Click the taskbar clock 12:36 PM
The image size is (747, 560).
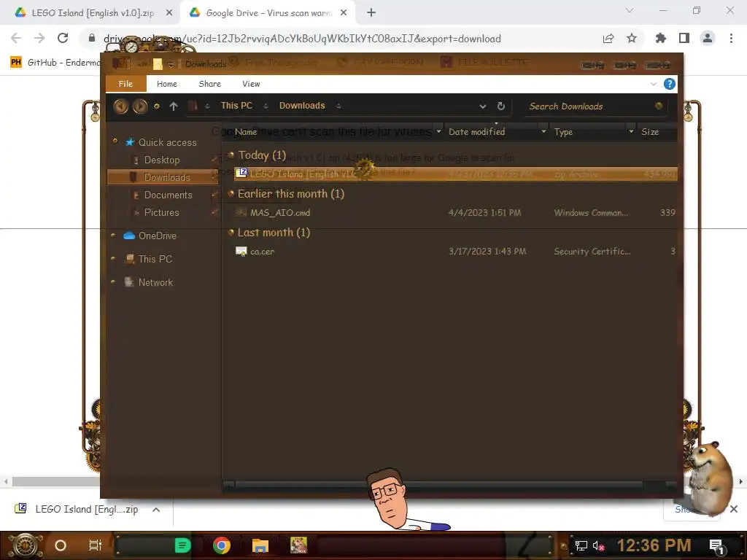coord(654,545)
